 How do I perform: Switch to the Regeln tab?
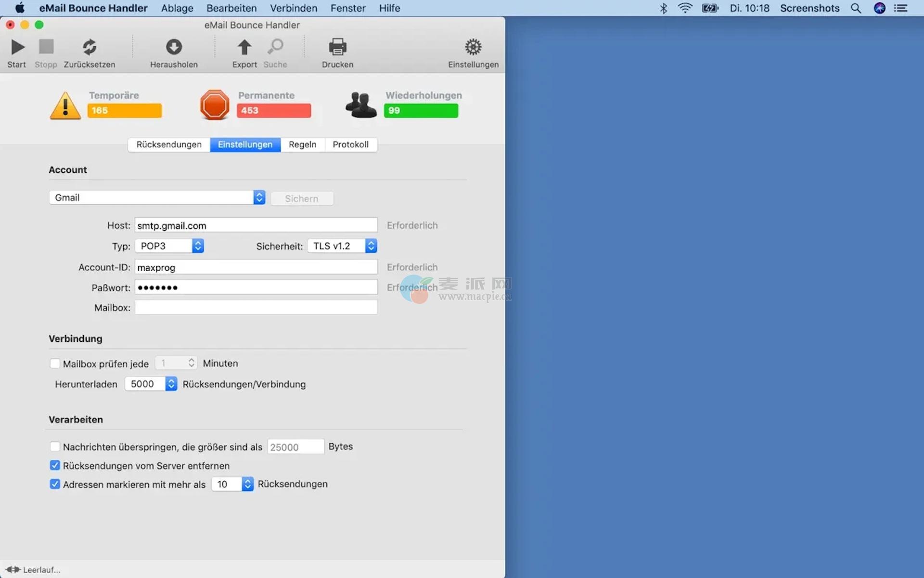pyautogui.click(x=302, y=144)
